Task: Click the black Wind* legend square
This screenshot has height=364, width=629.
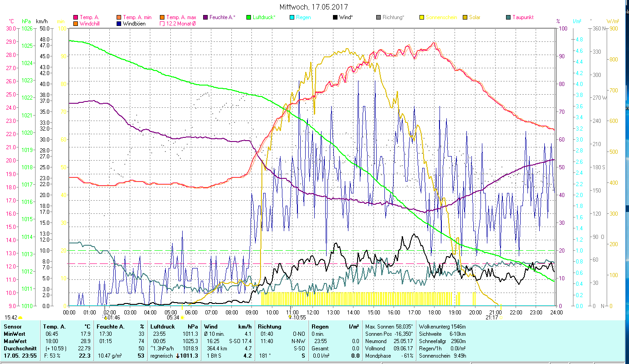Action: (335, 17)
